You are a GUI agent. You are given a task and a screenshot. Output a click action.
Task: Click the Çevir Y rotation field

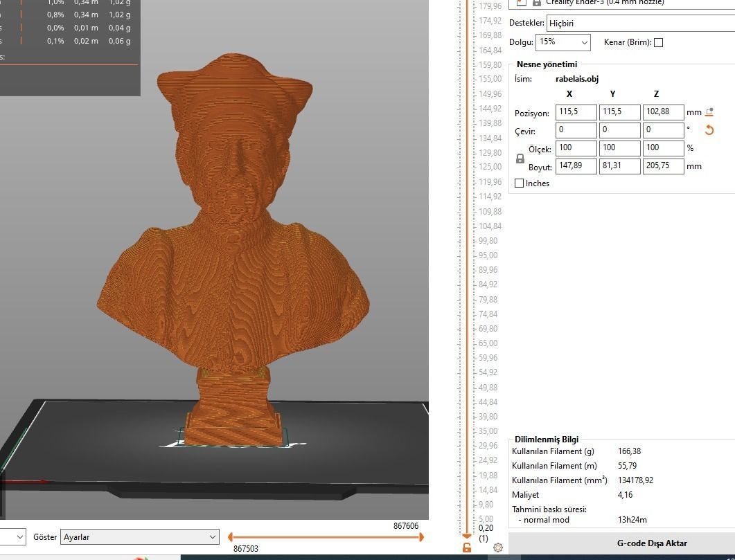[620, 129]
